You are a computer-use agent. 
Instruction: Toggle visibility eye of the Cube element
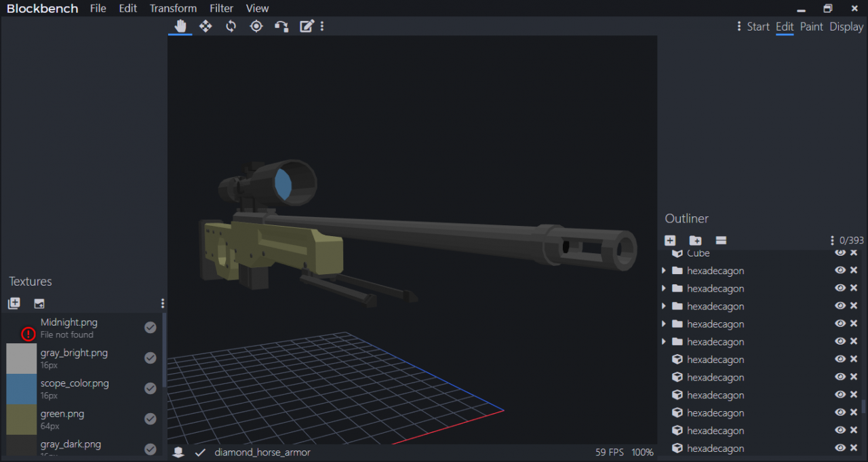[x=840, y=253]
